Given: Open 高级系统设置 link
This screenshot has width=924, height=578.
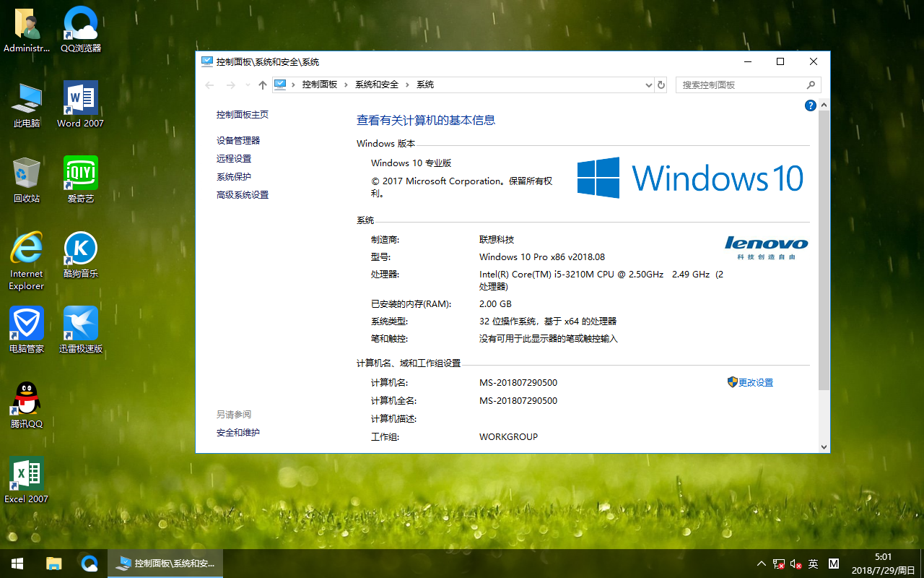Looking at the screenshot, I should coord(243,195).
